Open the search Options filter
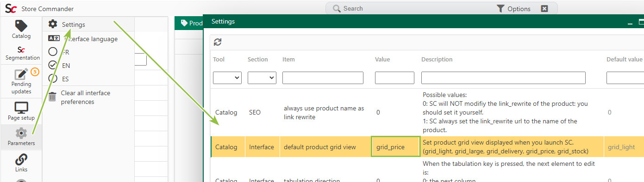 (513, 9)
